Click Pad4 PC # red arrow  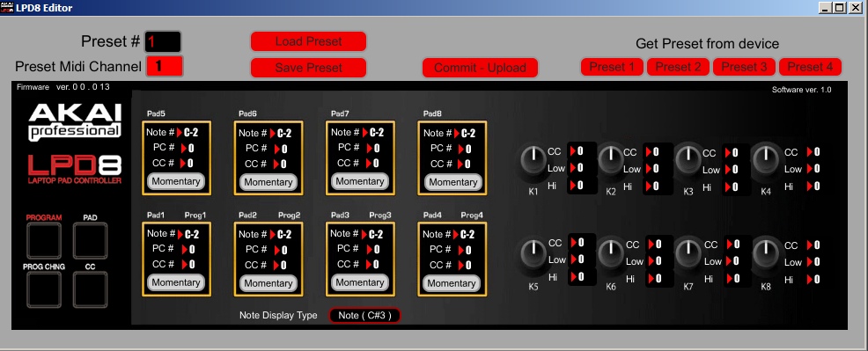pyautogui.click(x=460, y=250)
